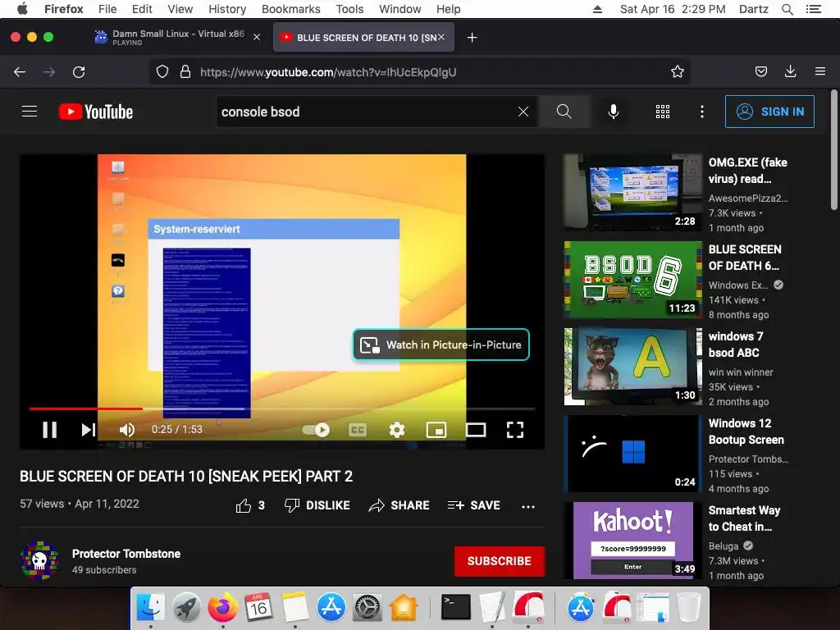Click the search magnifier button
This screenshot has width=840, height=630.
tap(564, 112)
